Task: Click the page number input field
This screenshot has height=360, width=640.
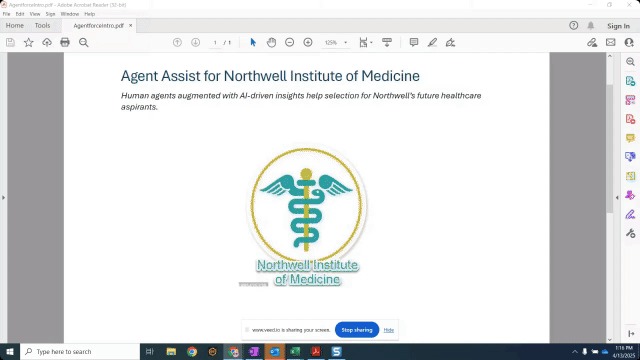Action: [x=215, y=42]
